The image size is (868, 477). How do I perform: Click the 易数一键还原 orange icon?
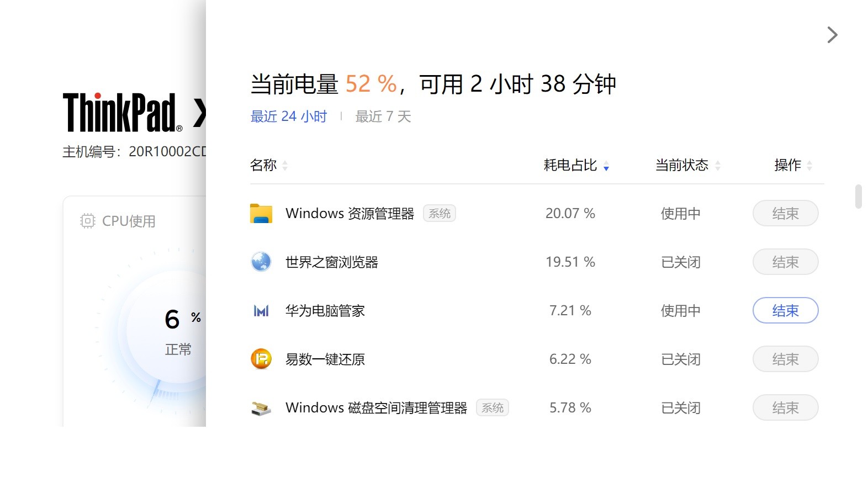point(261,359)
